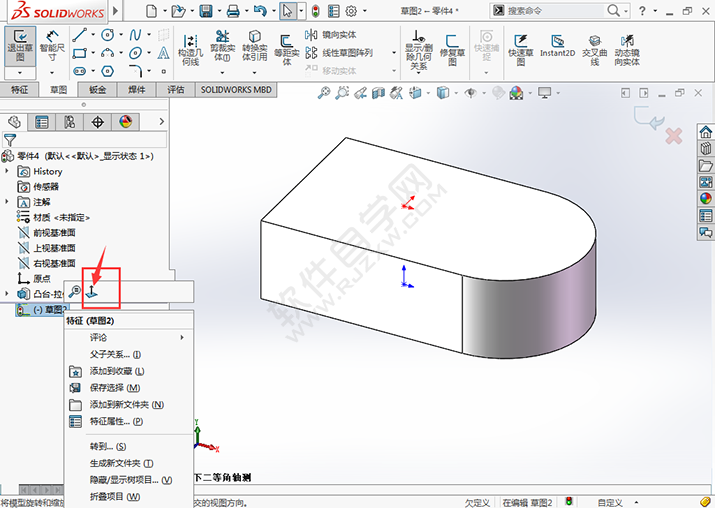Switch to DisplayManager tab icon
715x508 pixels.
(x=125, y=122)
